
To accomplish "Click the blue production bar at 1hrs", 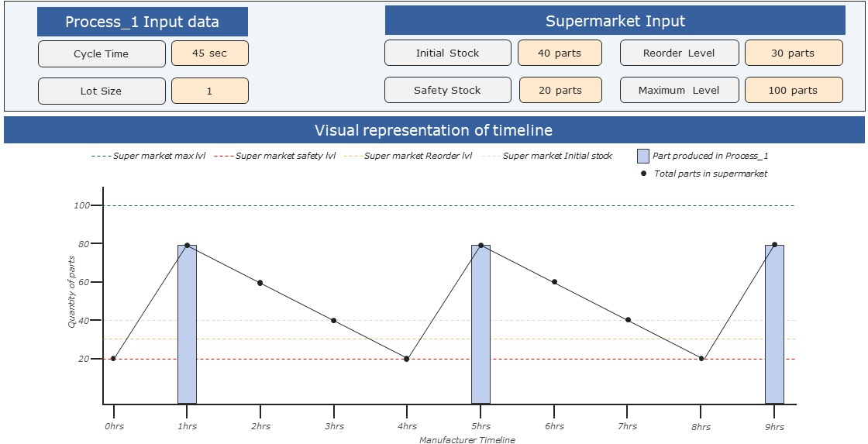I will (x=187, y=325).
